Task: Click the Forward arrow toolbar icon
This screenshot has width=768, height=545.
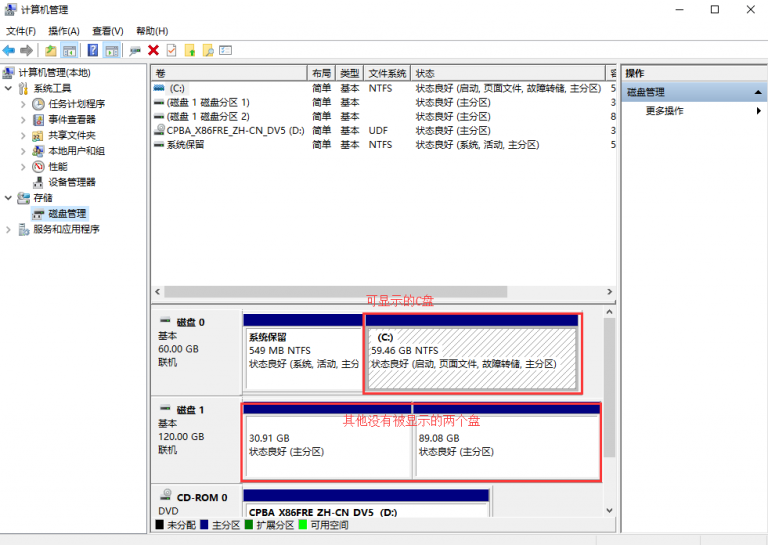Action: click(26, 50)
